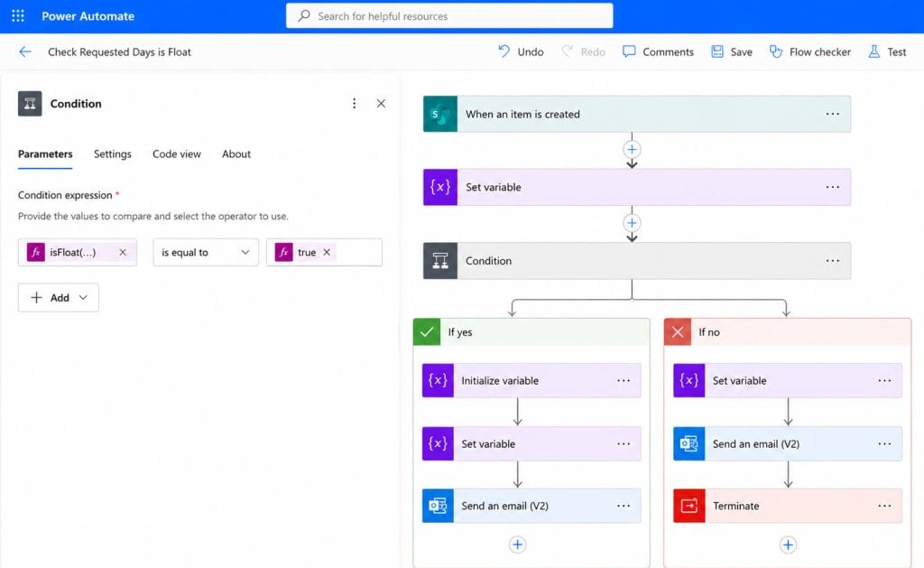Open the 'is equal to' operator dropdown

(x=206, y=253)
